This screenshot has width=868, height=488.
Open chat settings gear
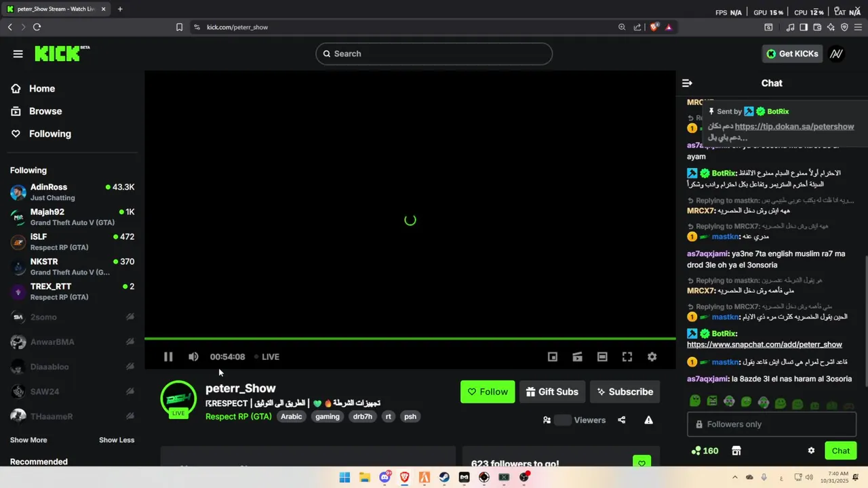(811, 451)
